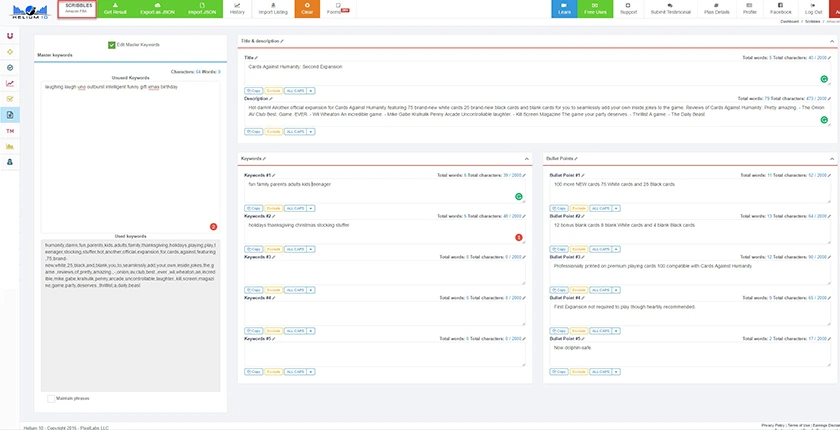Click pencil icon beside Title & description header
Viewport: 840px width, 430px height.
pyautogui.click(x=282, y=41)
